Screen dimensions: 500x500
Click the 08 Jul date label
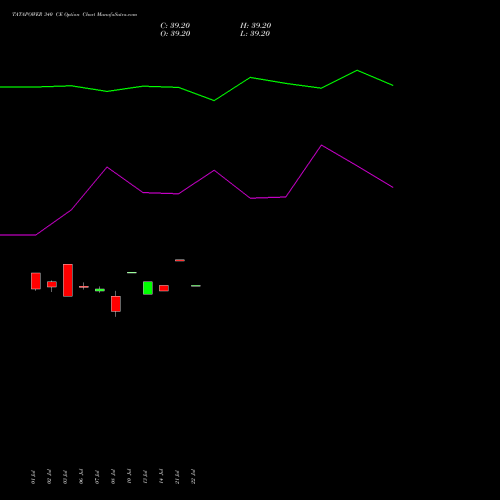(113, 477)
